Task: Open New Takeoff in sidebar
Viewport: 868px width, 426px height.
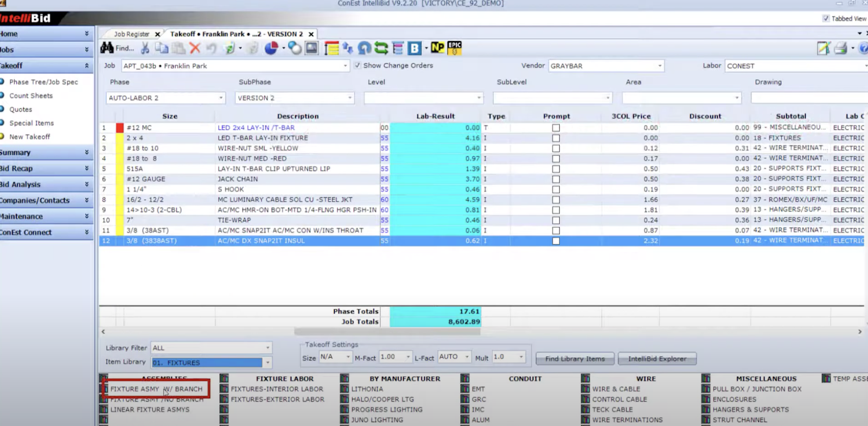Action: (29, 137)
